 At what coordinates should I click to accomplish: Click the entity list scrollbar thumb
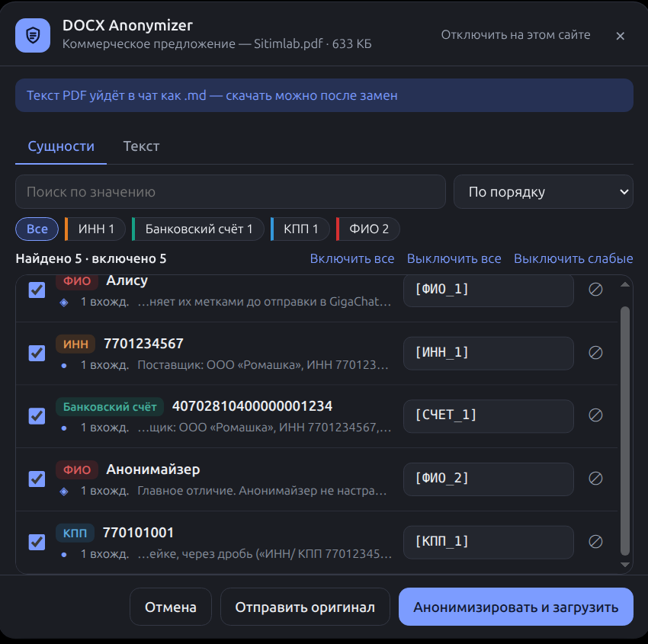625,431
